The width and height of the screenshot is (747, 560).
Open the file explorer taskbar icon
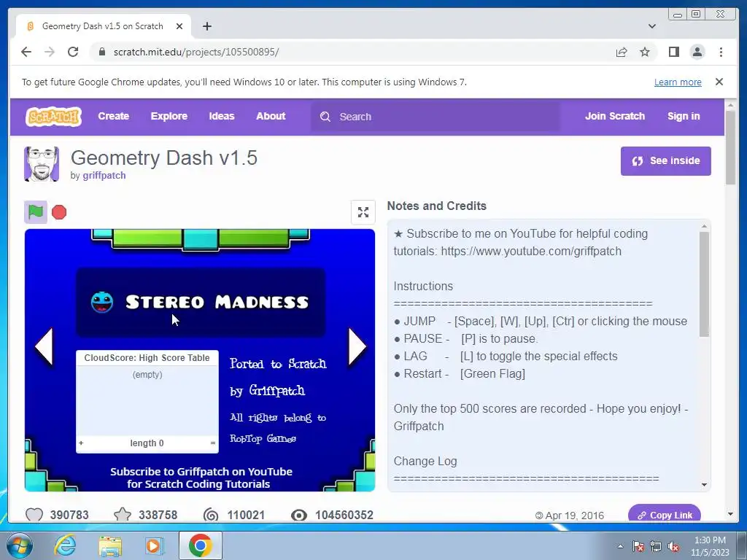click(110, 546)
